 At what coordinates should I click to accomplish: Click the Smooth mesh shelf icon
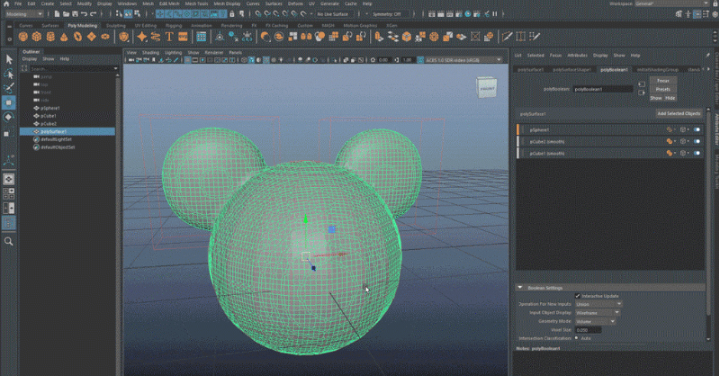click(320, 36)
